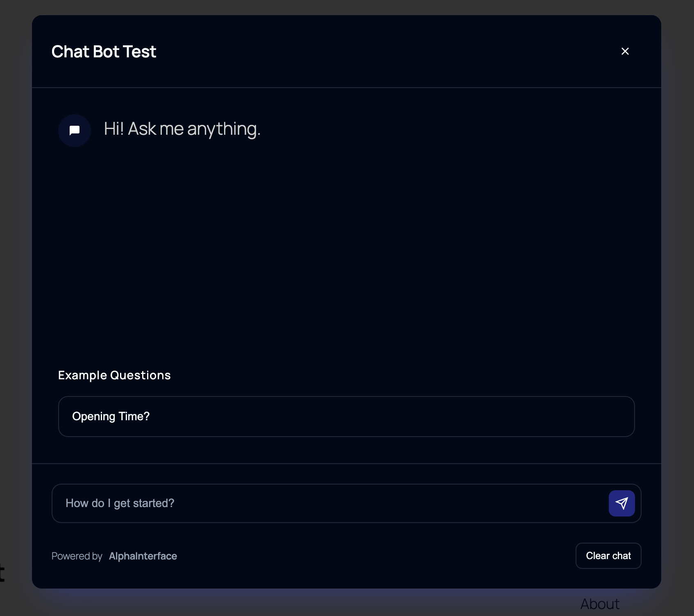
Task: Click the Powered by label
Action: coord(77,556)
